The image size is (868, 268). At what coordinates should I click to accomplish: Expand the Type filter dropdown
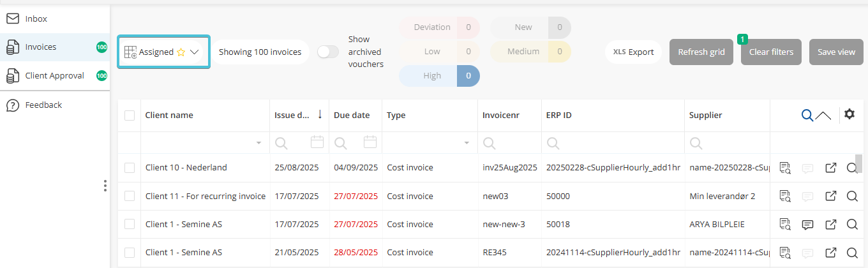(467, 143)
